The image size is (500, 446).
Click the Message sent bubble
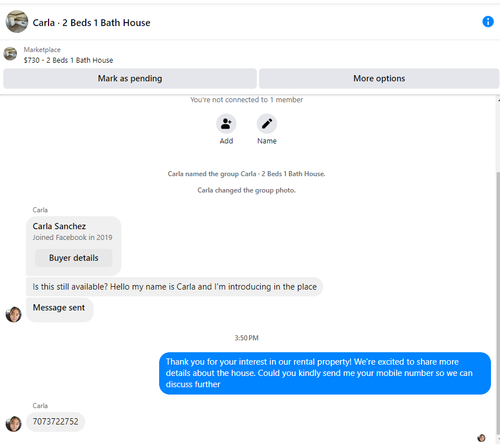(x=60, y=310)
